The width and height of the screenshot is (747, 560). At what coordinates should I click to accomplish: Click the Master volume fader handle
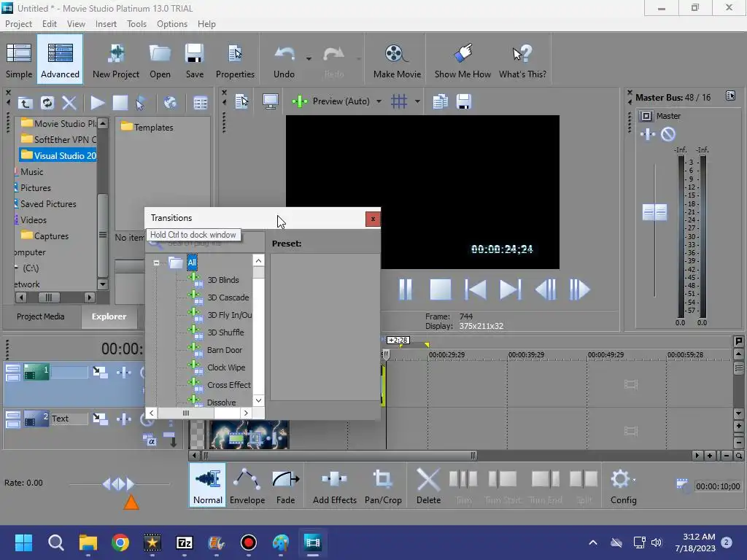654,212
